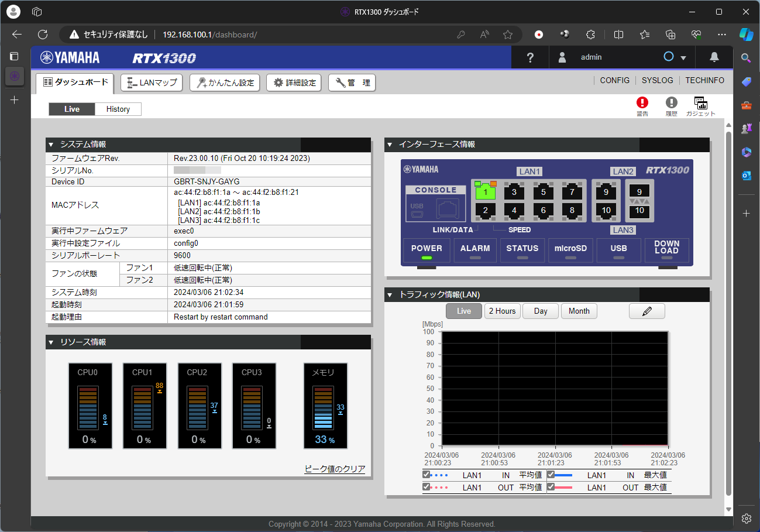Collapse the システム情報 panel
This screenshot has height=532, width=760.
click(51, 144)
